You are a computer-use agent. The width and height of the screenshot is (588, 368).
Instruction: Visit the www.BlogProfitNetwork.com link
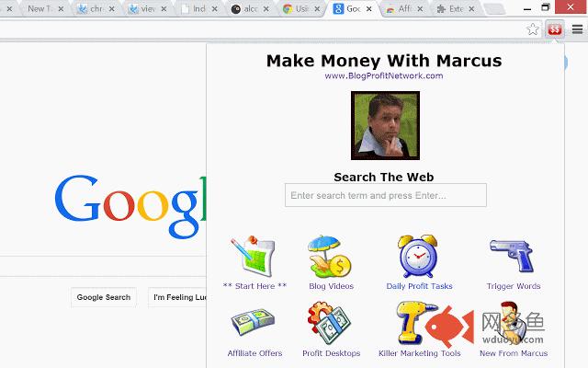click(x=384, y=75)
